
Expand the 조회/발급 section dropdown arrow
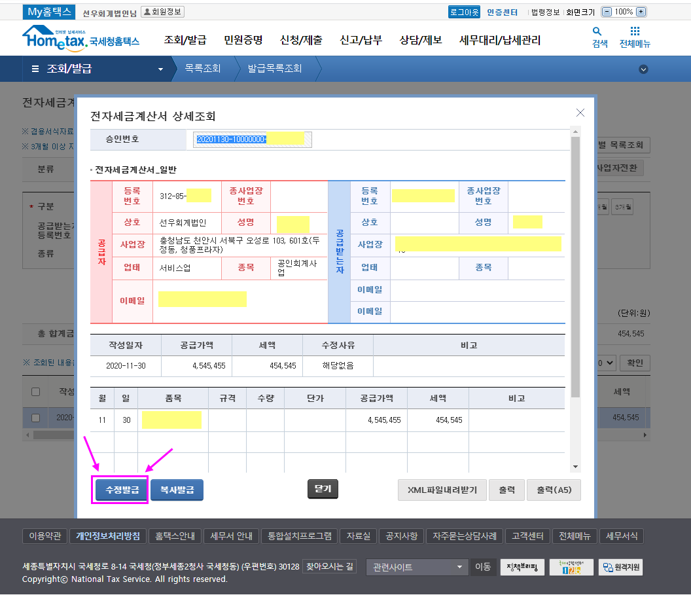click(x=160, y=69)
